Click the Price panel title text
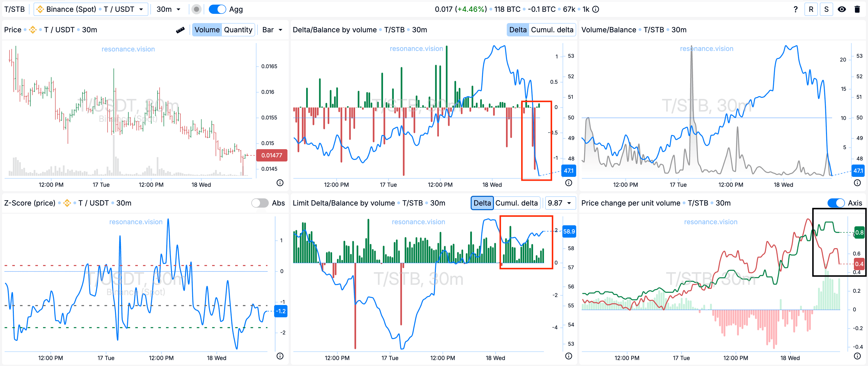This screenshot has height=366, width=868. click(13, 30)
